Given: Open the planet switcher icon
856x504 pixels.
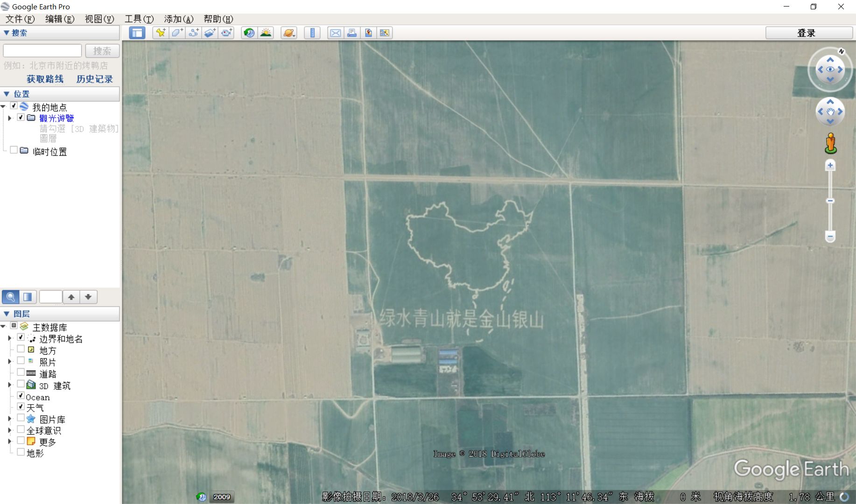Looking at the screenshot, I should pyautogui.click(x=289, y=33).
